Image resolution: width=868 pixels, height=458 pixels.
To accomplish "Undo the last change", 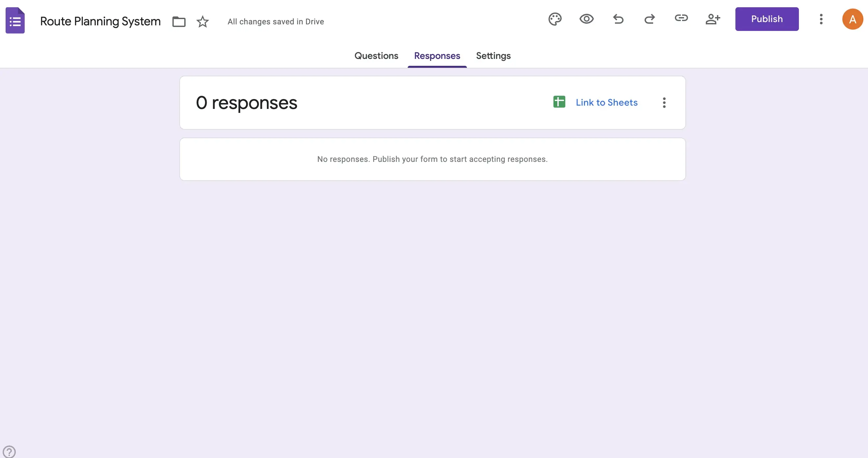I will tap(618, 19).
